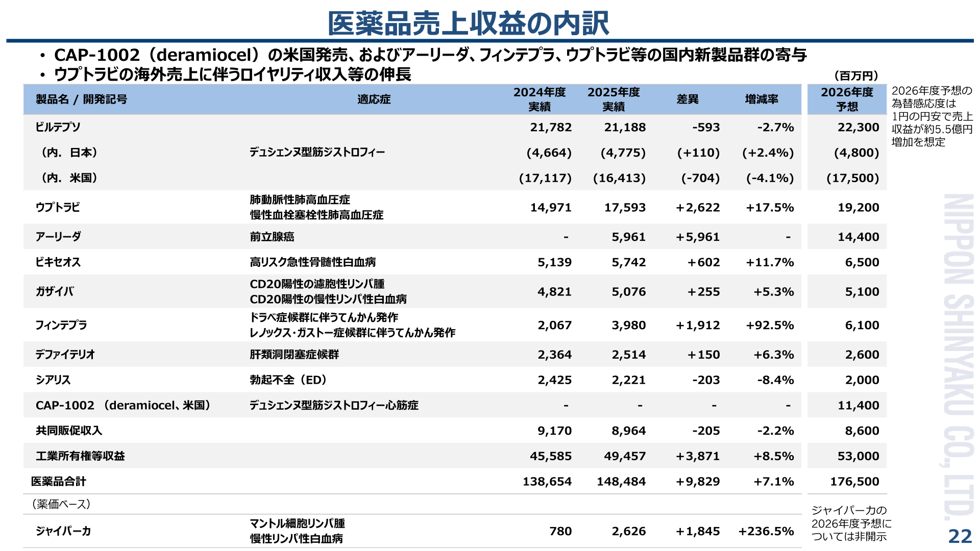Select 共同販促収入's 2024 value 9,170
Viewport: 980px width, 551px height.
point(554,431)
